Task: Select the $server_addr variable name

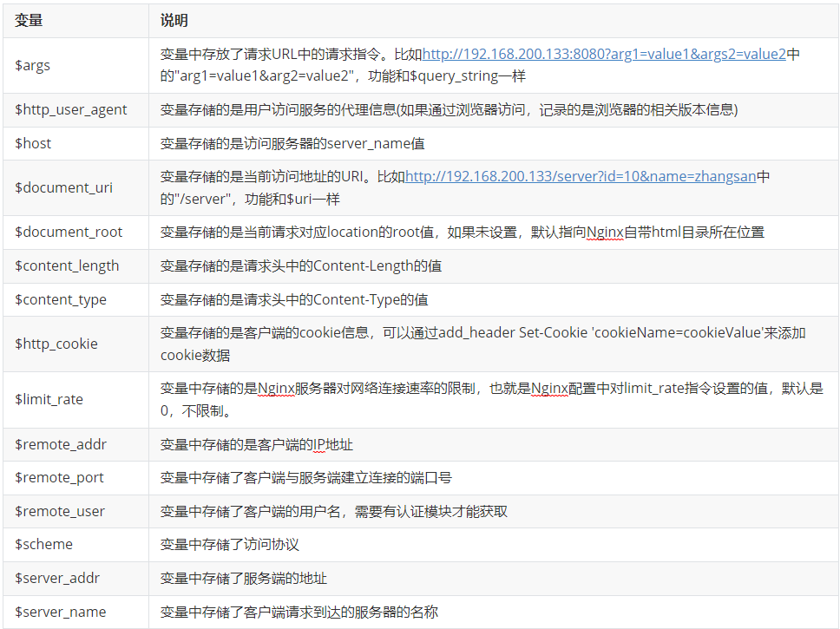Action: coord(56,578)
